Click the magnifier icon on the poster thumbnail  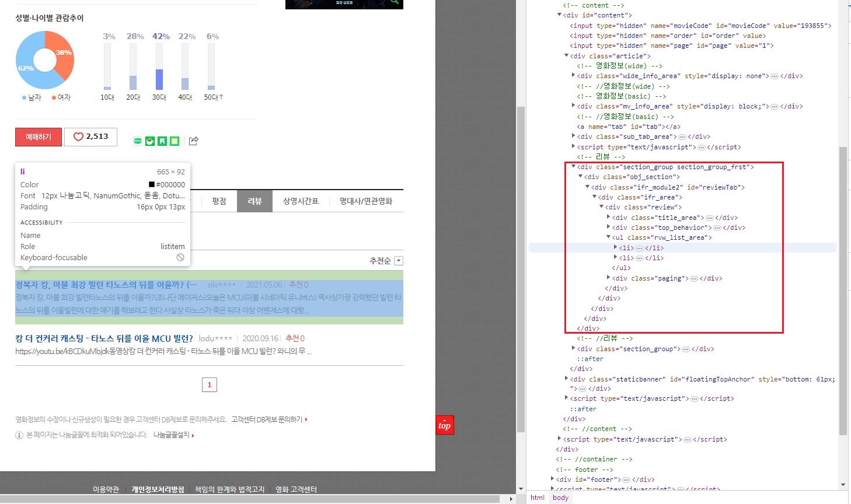(395, 3)
